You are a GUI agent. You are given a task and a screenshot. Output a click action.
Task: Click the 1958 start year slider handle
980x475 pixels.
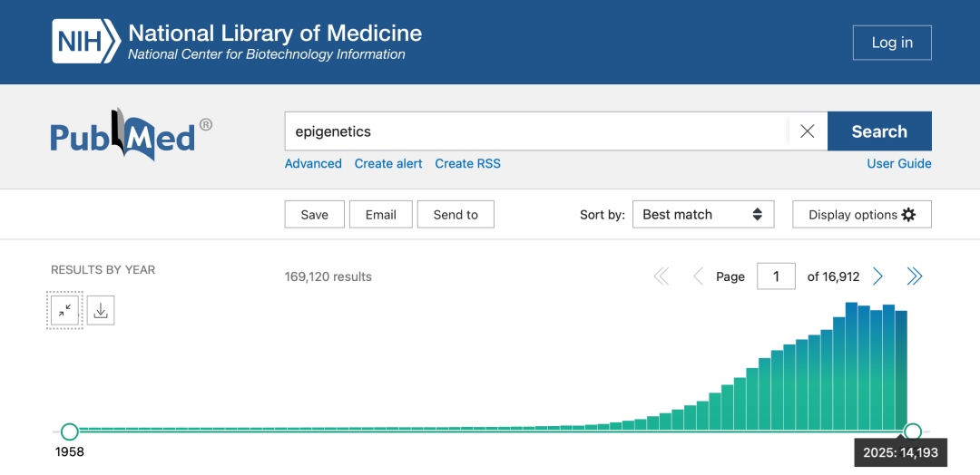click(x=69, y=431)
